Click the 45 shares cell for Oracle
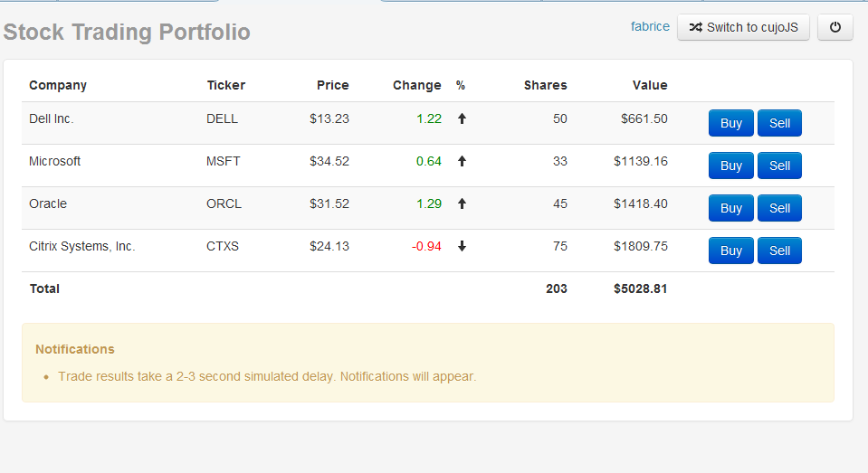Screen dimensions: 868x473 click(x=560, y=203)
